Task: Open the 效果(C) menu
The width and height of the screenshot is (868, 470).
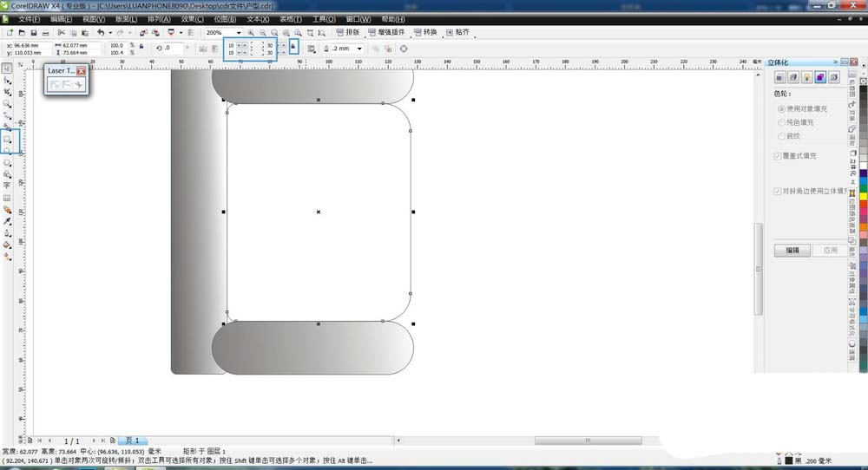Action: 193,18
